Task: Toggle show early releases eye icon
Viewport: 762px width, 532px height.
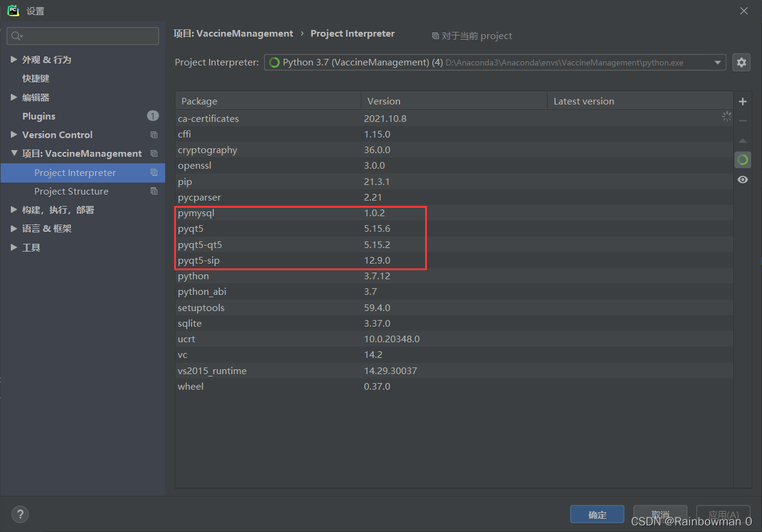Action: click(743, 180)
